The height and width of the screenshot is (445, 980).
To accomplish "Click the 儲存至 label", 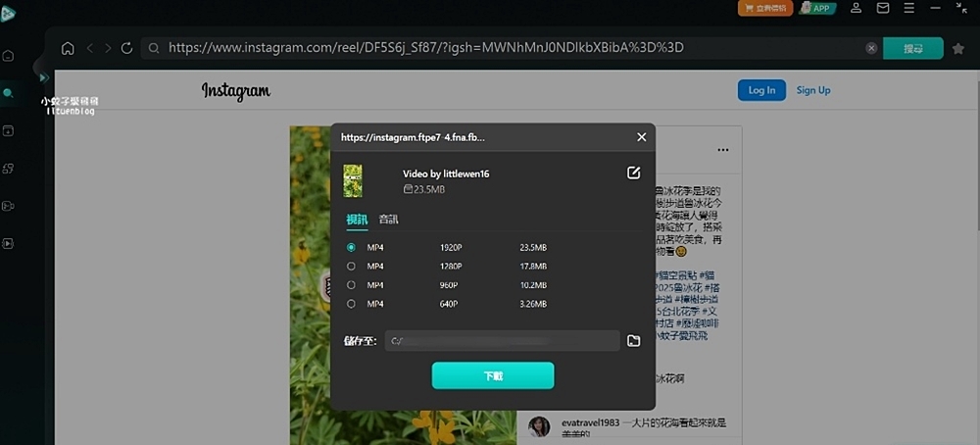I will pyautogui.click(x=360, y=341).
